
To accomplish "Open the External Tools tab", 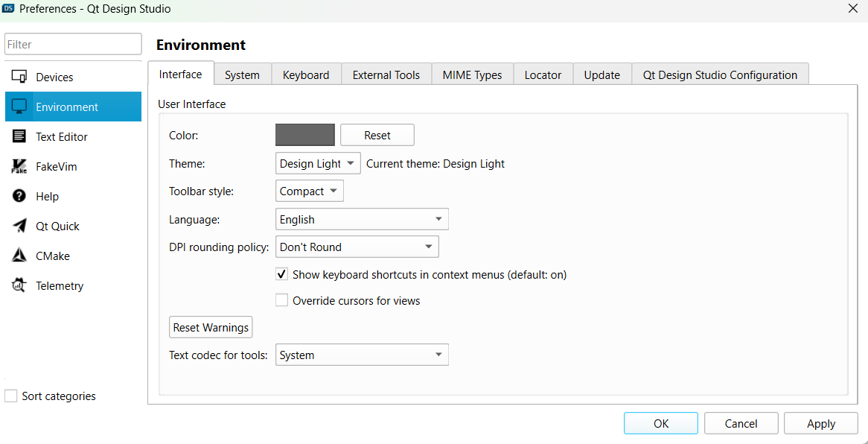I will (x=386, y=74).
